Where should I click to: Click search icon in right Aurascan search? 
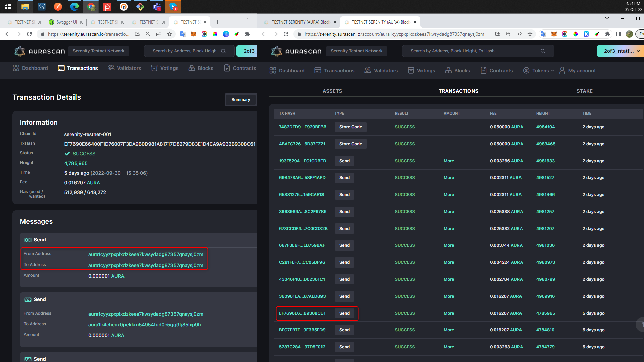543,51
